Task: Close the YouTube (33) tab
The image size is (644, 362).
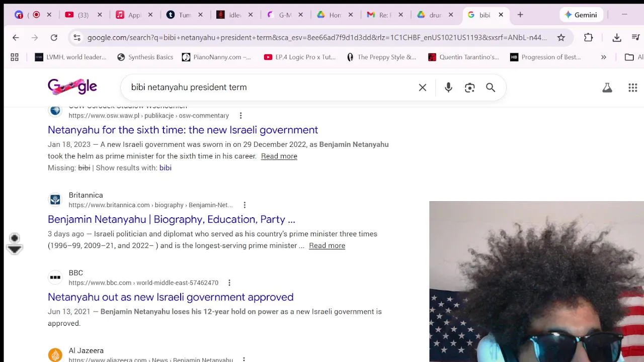Action: [100, 15]
